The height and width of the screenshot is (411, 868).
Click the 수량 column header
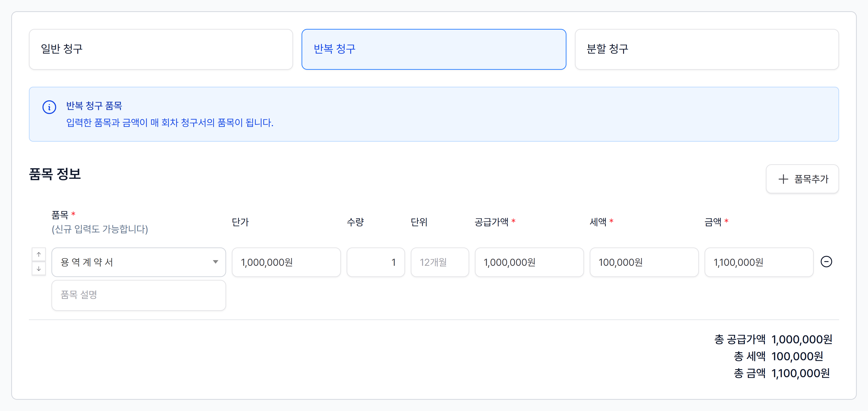355,222
